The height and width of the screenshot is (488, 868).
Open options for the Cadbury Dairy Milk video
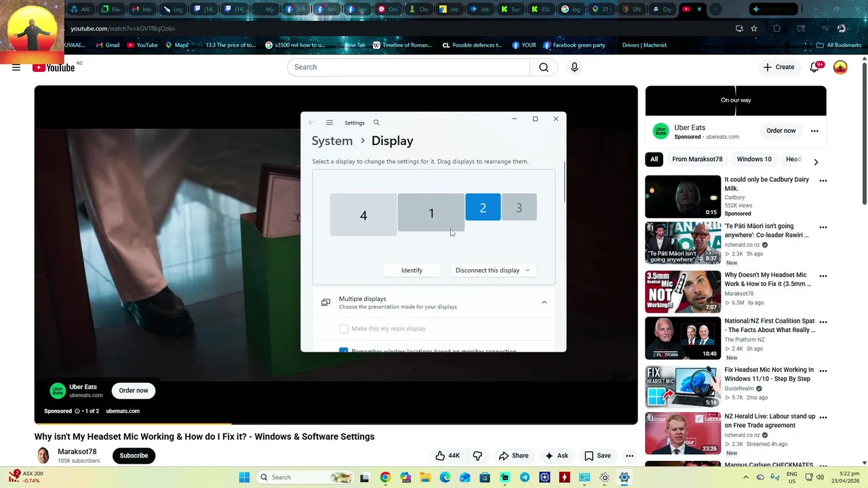pyautogui.click(x=823, y=181)
